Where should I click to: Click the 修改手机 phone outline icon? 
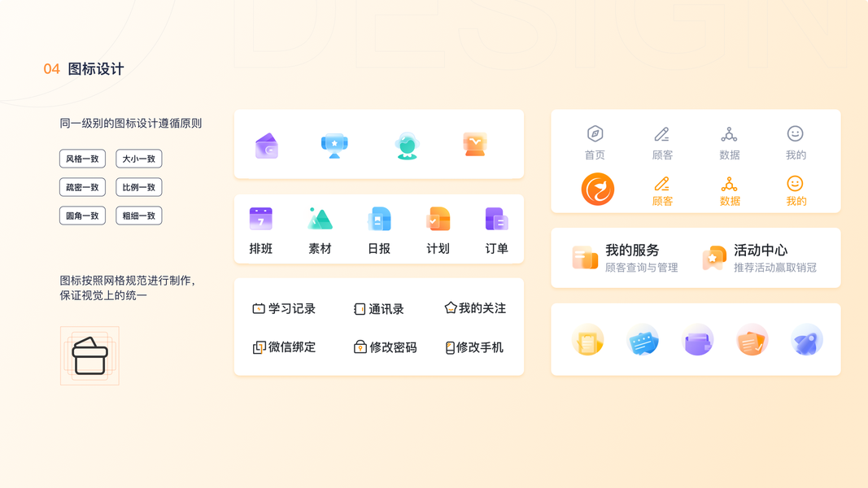tap(450, 347)
